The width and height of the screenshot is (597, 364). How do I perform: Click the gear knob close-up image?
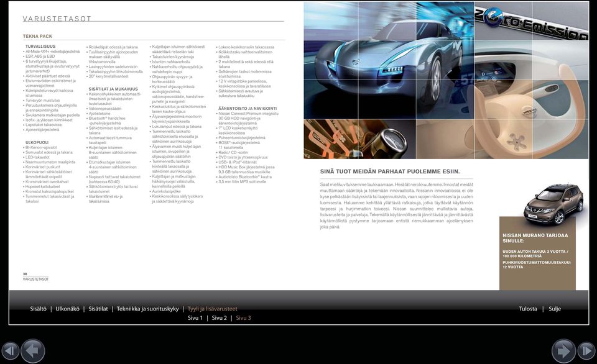[x=360, y=139]
